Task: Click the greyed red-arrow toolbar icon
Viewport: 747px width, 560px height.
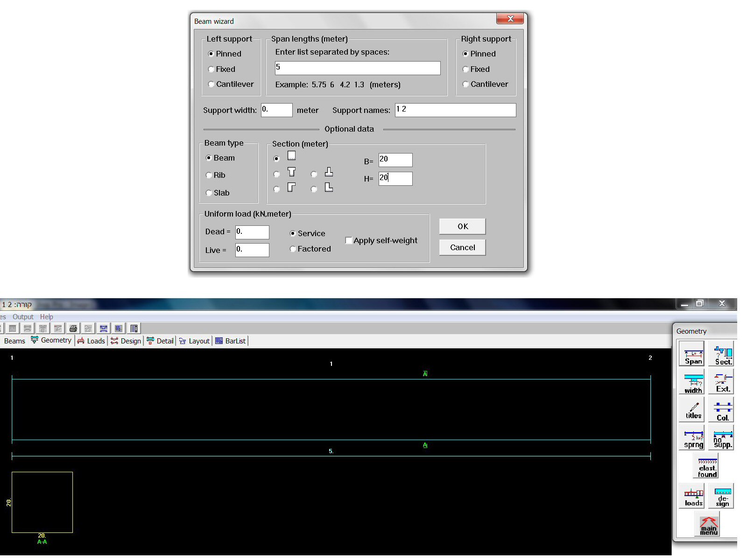Action: tap(58, 329)
